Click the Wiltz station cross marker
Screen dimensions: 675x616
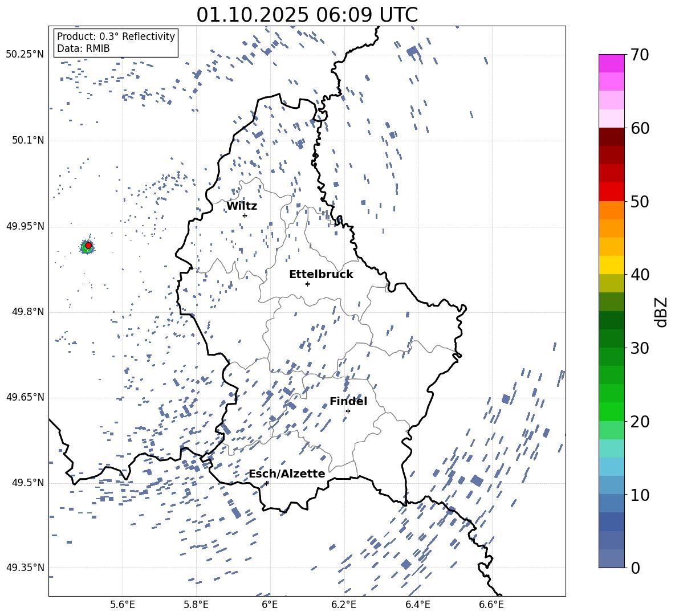pos(245,215)
